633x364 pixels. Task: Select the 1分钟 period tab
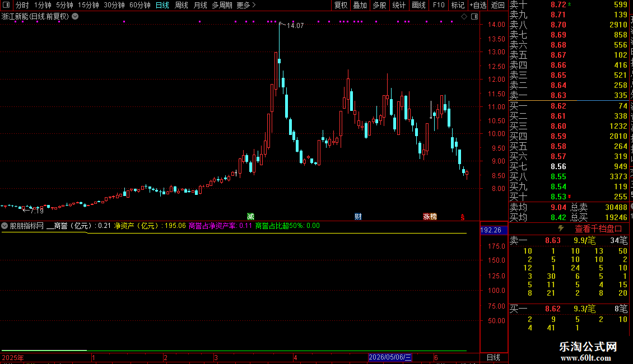point(43,5)
